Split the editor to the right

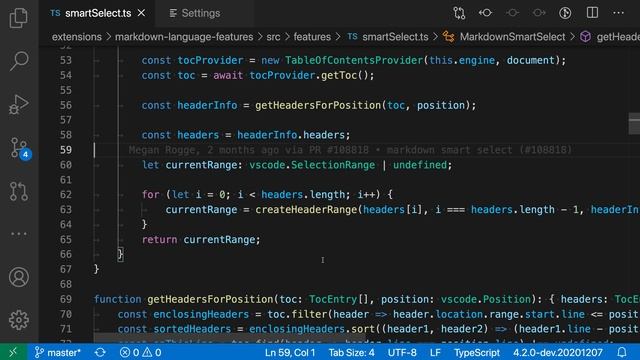(592, 13)
